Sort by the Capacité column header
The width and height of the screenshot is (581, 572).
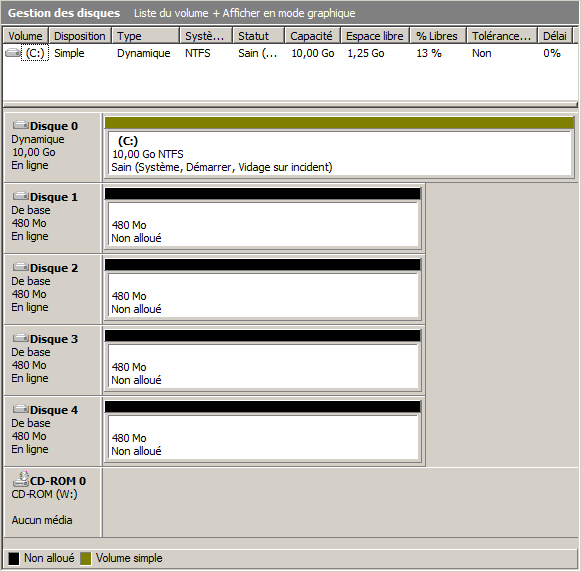312,36
